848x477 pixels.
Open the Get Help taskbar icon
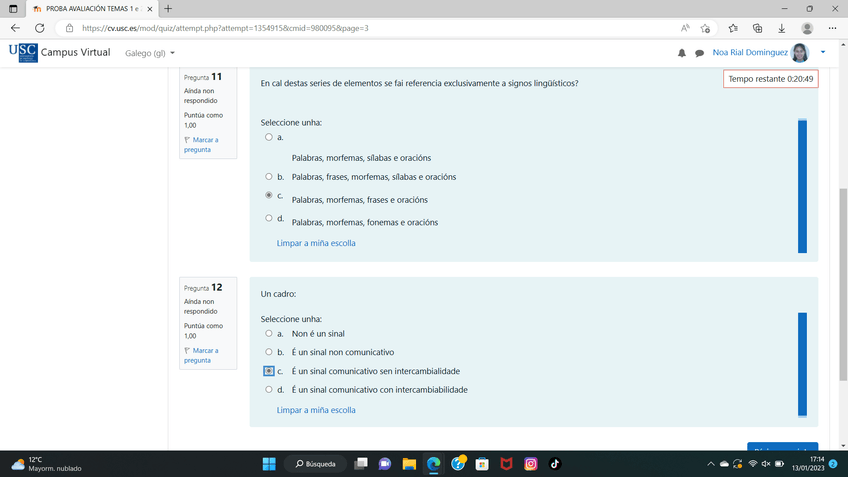tap(458, 464)
